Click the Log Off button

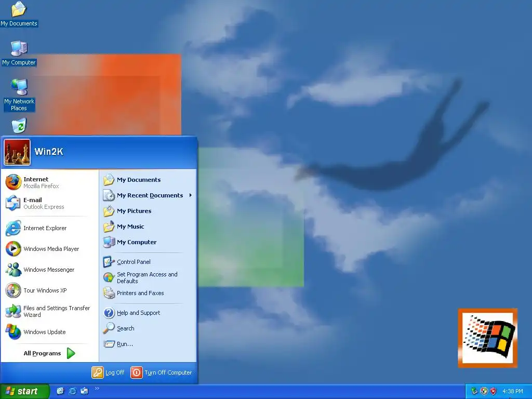(x=108, y=373)
